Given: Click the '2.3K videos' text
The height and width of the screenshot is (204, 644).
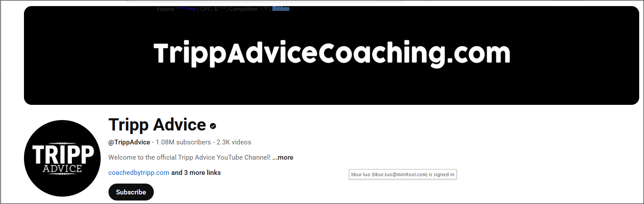Looking at the screenshot, I should tap(234, 142).
